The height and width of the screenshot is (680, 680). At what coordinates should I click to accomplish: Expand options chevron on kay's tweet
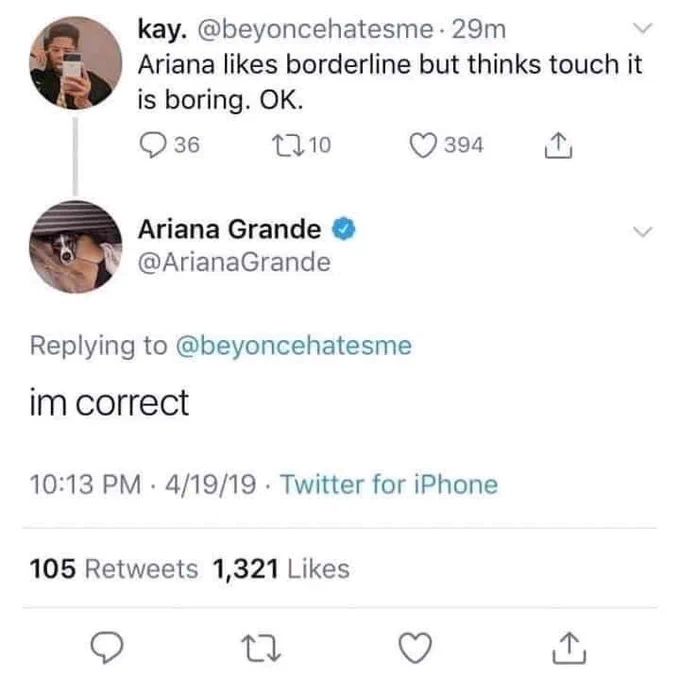(x=642, y=29)
